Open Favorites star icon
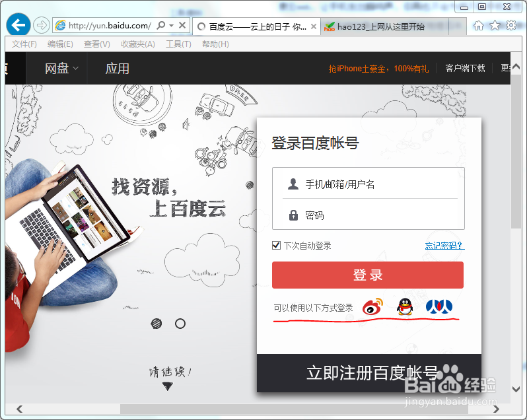Screen dimensions: 527x420 point(495,25)
